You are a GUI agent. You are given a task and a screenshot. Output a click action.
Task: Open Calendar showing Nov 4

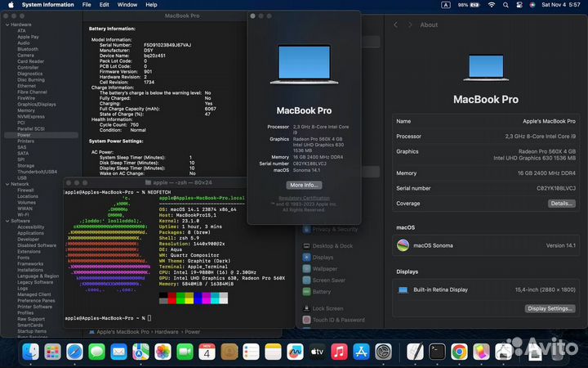(x=207, y=352)
